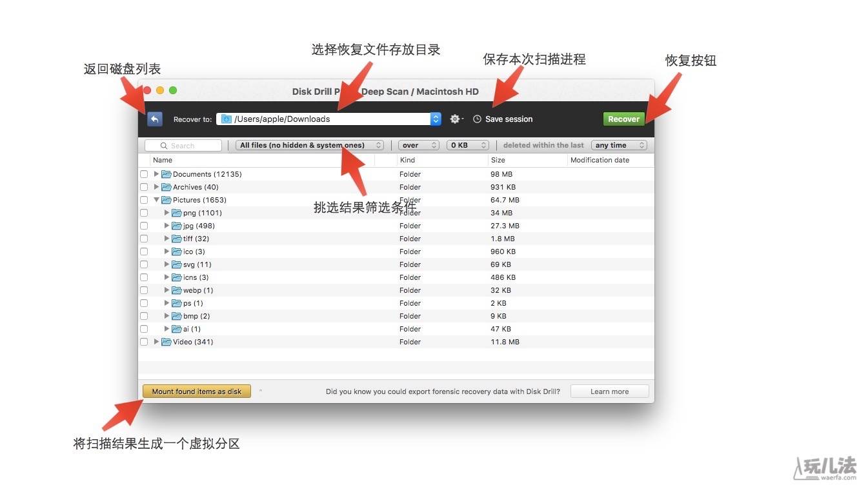Select the ps (1) folder row

point(396,303)
